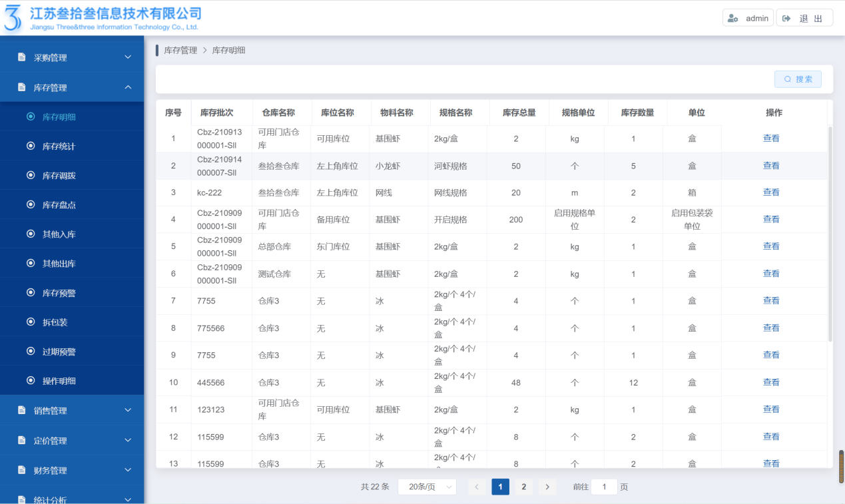
Task: Click the 搜索 button
Action: tap(798, 79)
